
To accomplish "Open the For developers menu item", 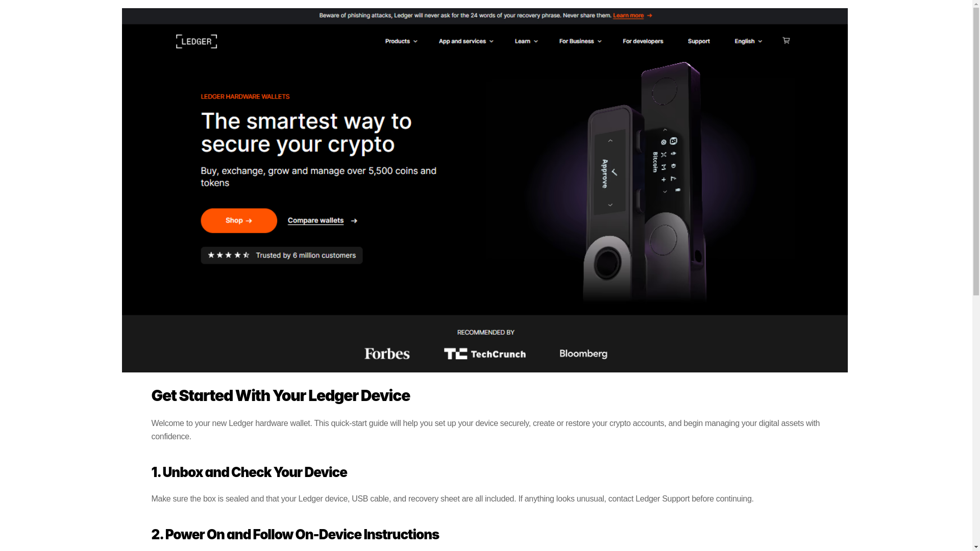I will coord(643,41).
